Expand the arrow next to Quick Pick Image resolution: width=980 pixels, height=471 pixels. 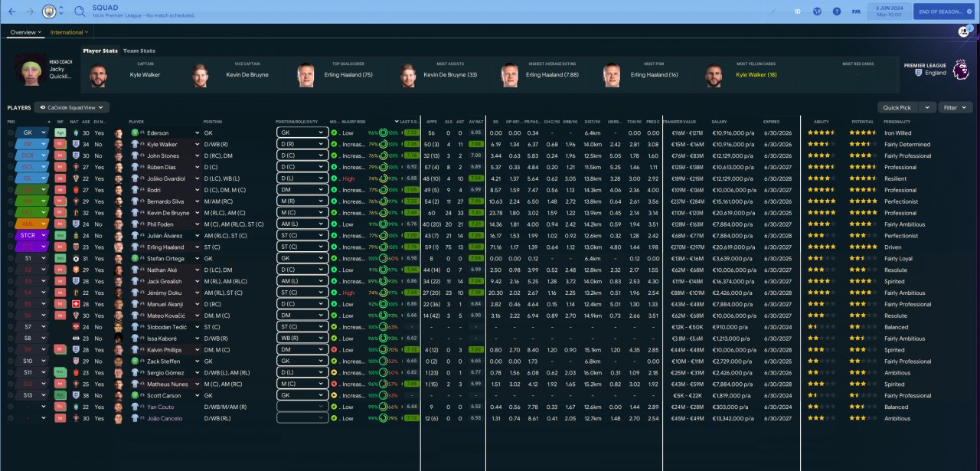click(927, 108)
